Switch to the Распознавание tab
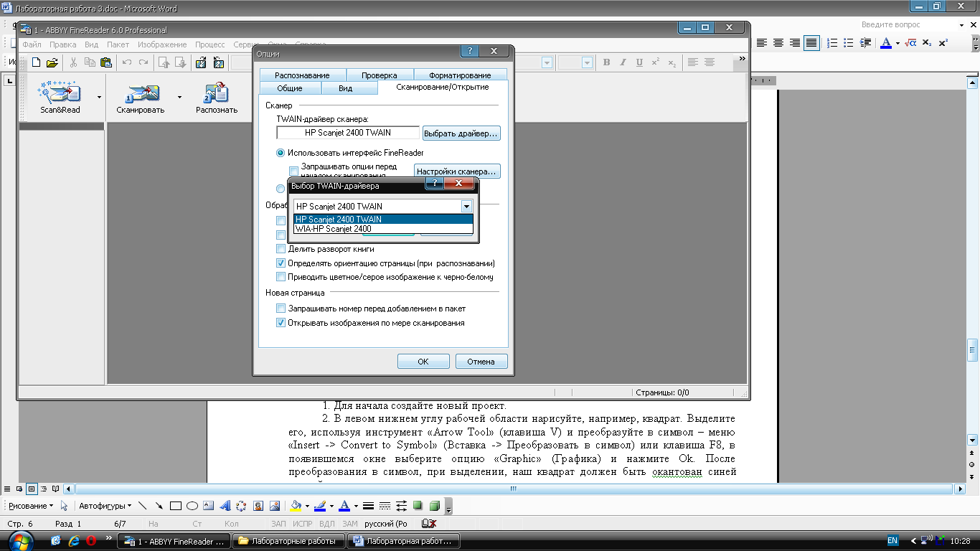 coord(302,75)
